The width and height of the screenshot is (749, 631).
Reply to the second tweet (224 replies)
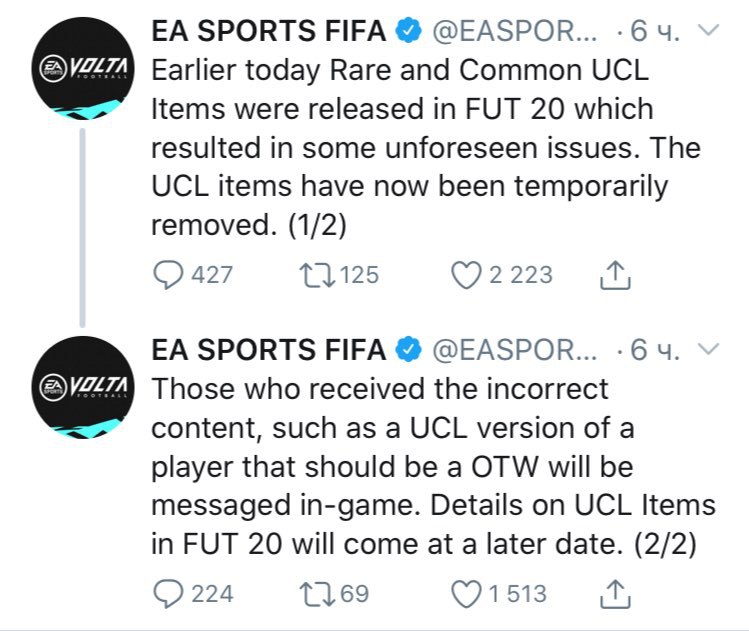pyautogui.click(x=169, y=593)
